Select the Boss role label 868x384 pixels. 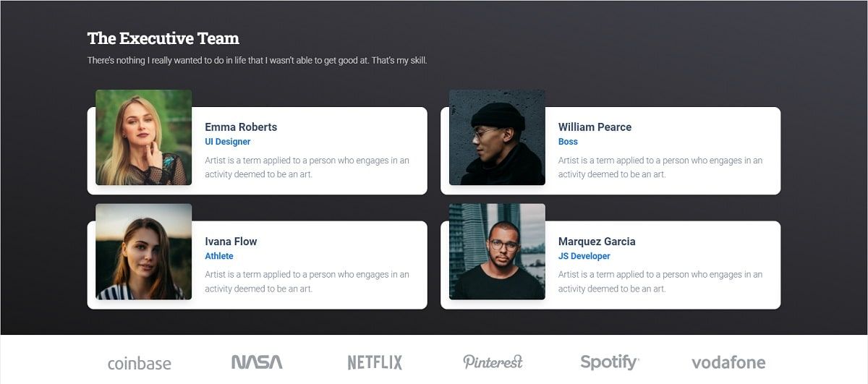568,142
